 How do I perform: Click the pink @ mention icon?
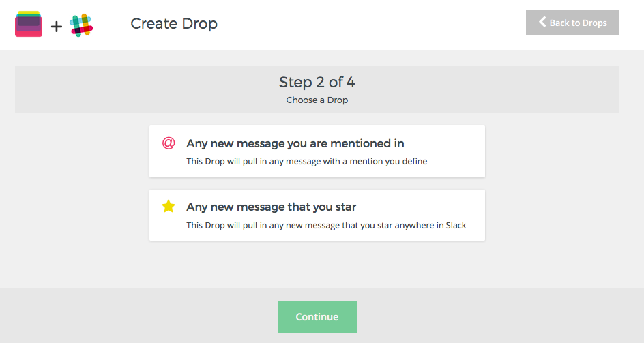[x=169, y=143]
